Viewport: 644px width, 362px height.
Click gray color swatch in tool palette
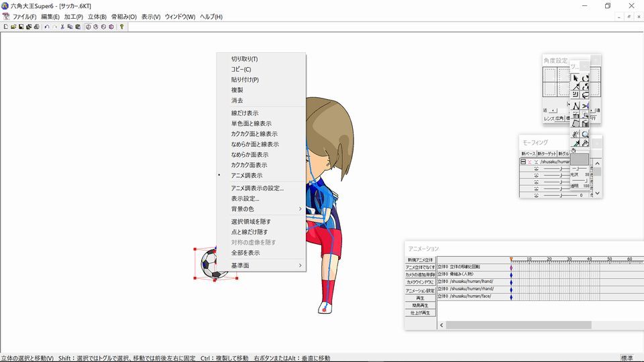pyautogui.click(x=580, y=160)
